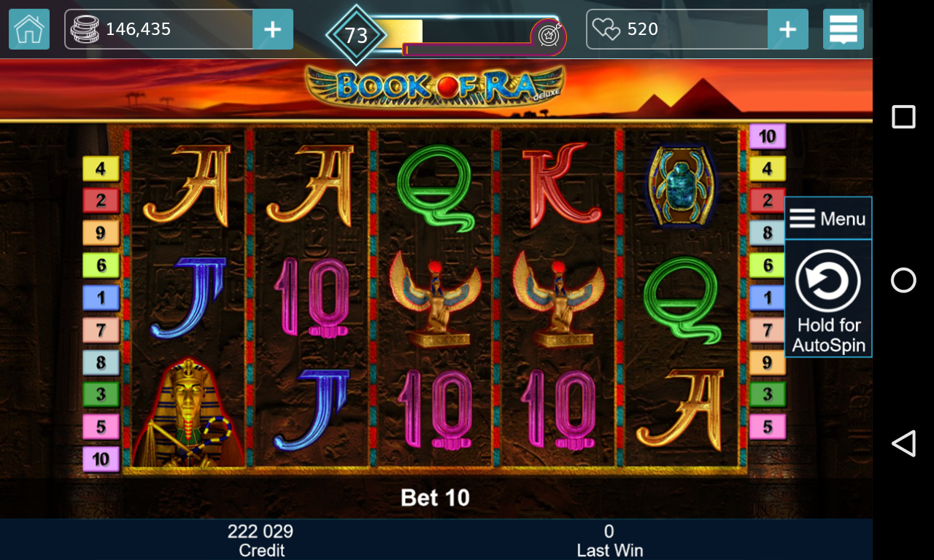Tap the Android back navigation button
This screenshot has width=934, height=560.
click(903, 443)
